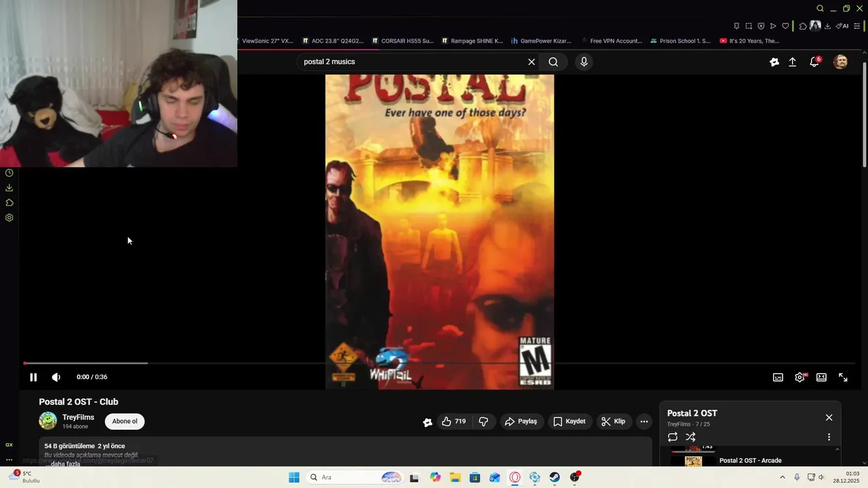Open CORSAIR HS55 bookmark
The image size is (868, 488).
point(403,41)
